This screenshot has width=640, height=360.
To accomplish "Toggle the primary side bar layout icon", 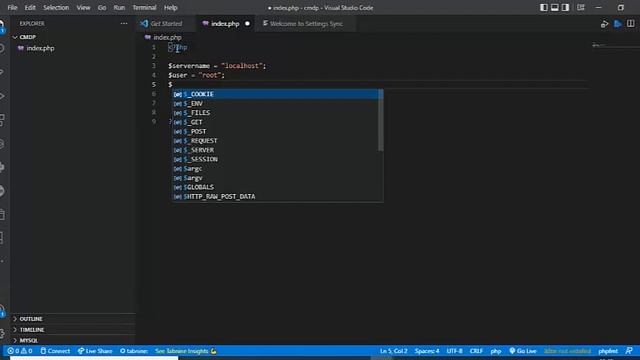I will point(544,7).
